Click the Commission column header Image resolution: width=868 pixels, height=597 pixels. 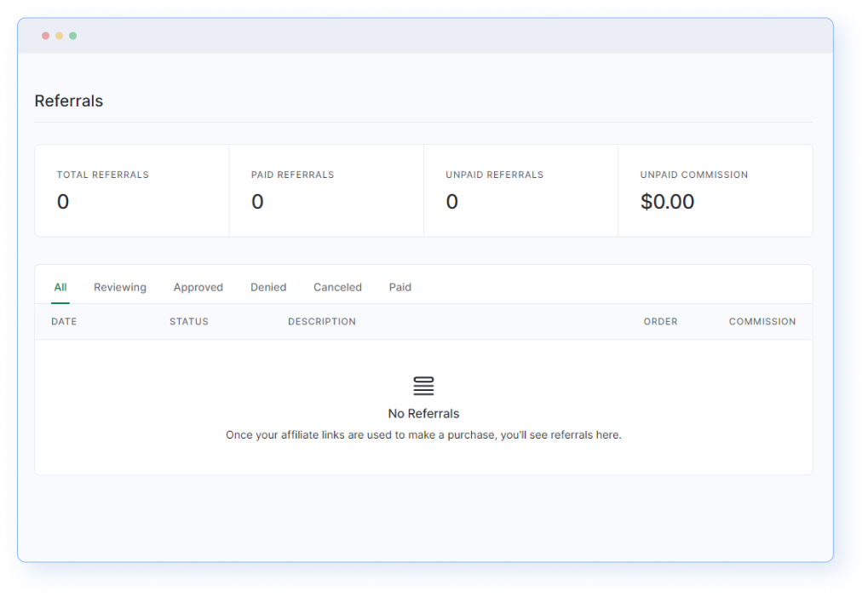click(x=762, y=322)
